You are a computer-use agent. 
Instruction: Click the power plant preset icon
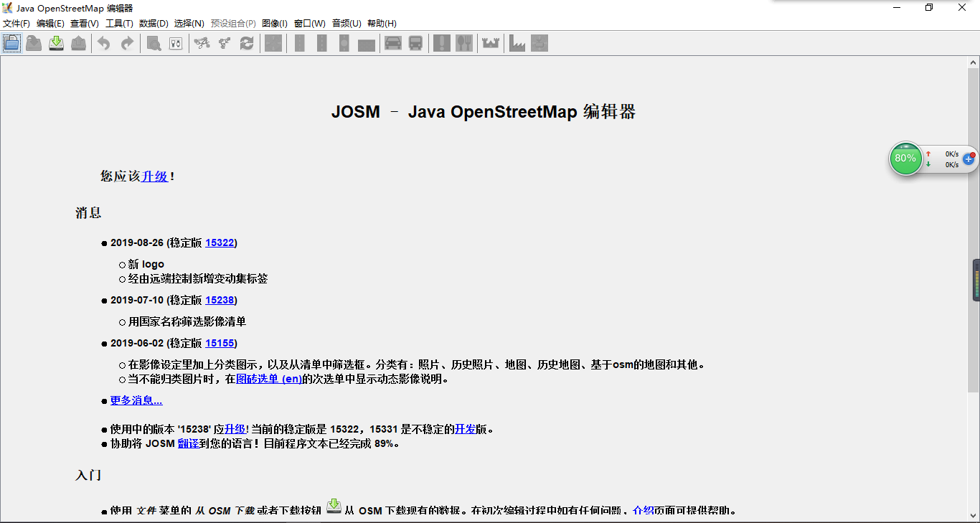coord(516,43)
